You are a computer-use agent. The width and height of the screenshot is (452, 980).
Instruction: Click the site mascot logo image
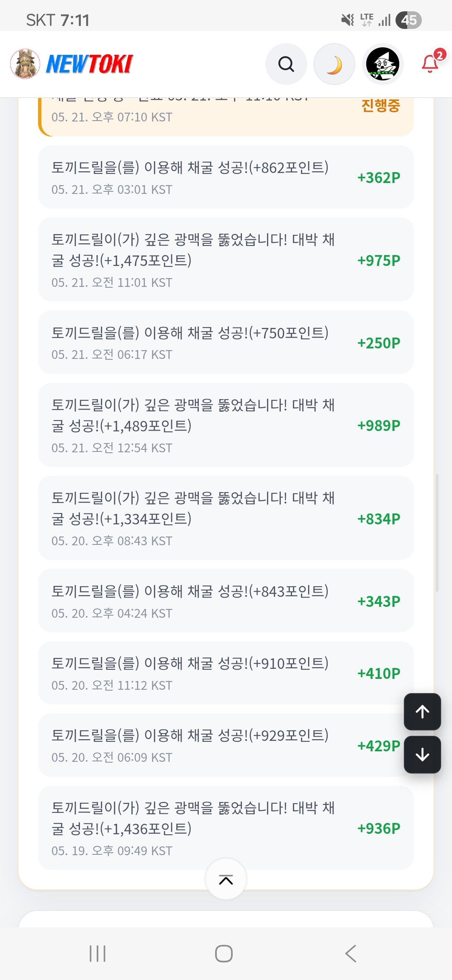click(25, 64)
